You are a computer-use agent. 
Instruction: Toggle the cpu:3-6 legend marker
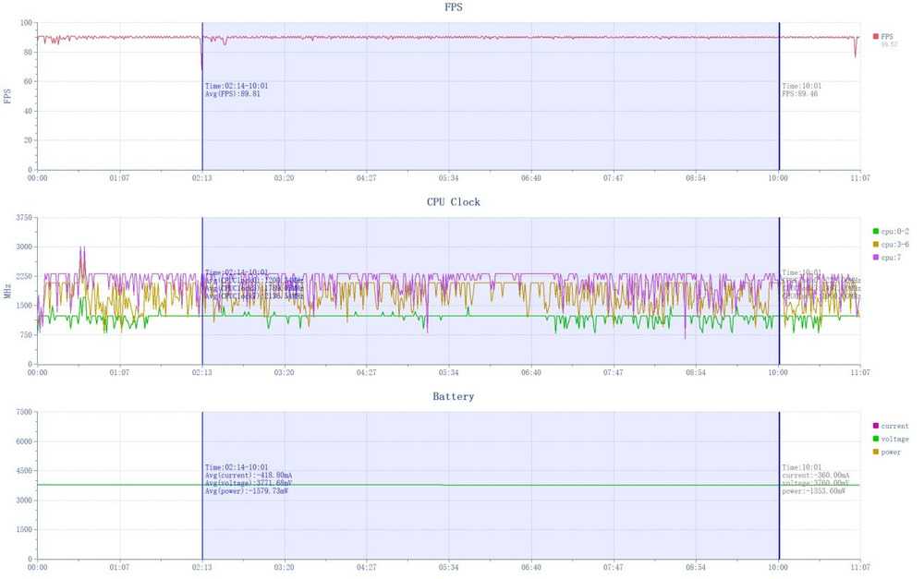point(876,244)
